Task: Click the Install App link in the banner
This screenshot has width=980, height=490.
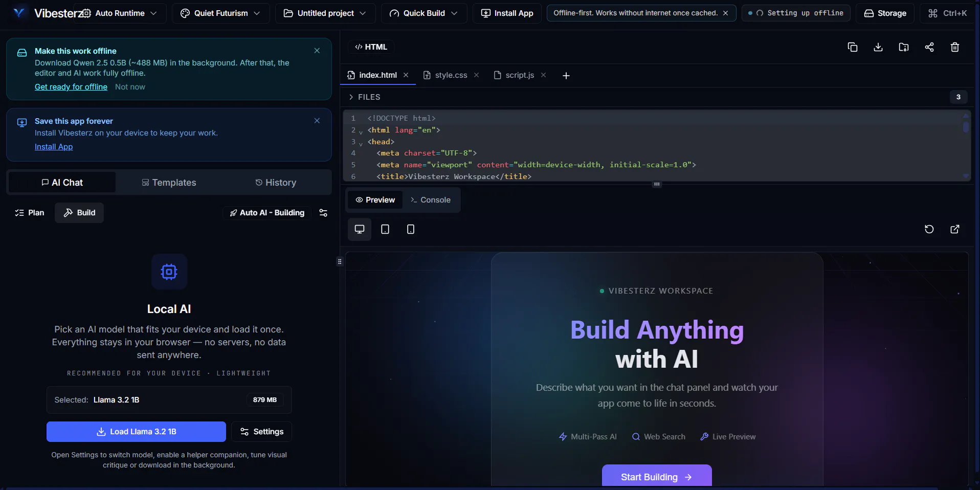Action: tap(54, 147)
